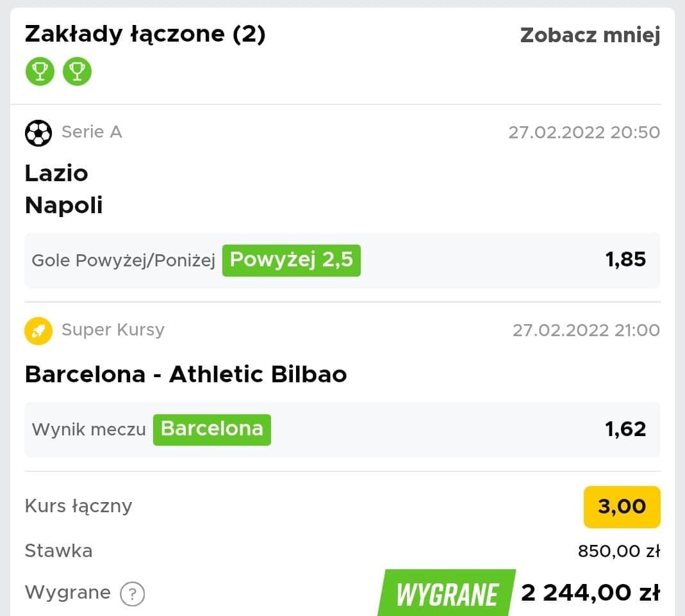Open the Napoli team name

pos(64,205)
